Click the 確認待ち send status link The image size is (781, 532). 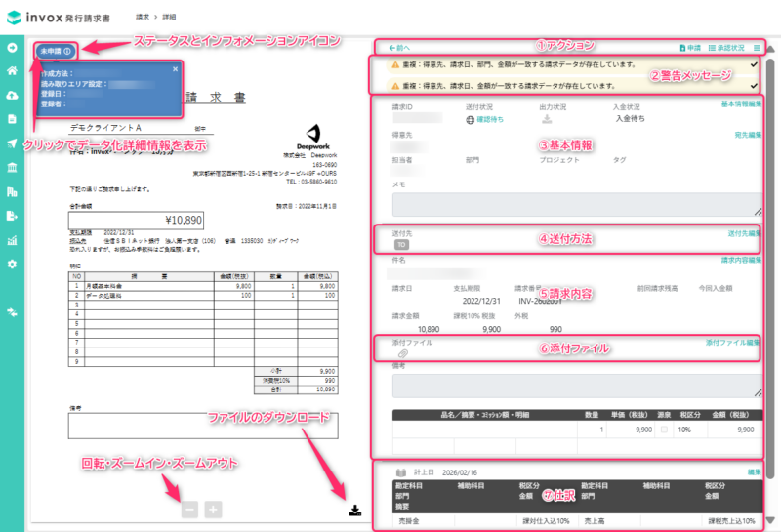tap(490, 119)
